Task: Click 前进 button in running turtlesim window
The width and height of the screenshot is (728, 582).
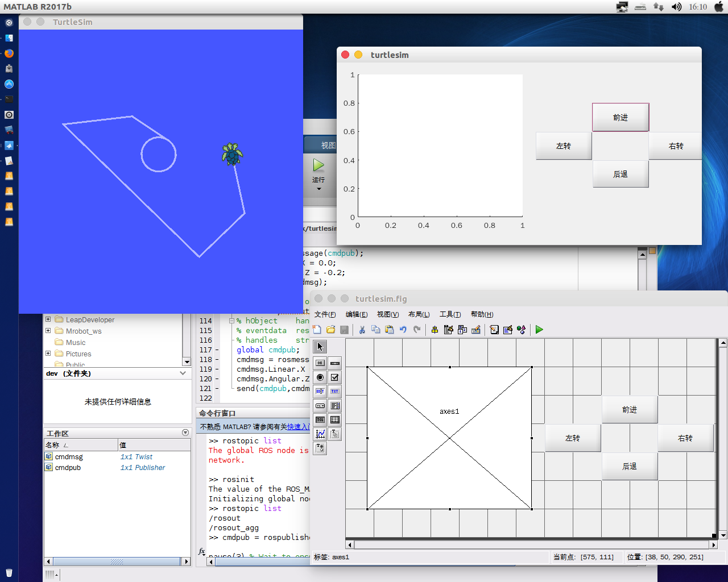Action: [x=621, y=118]
